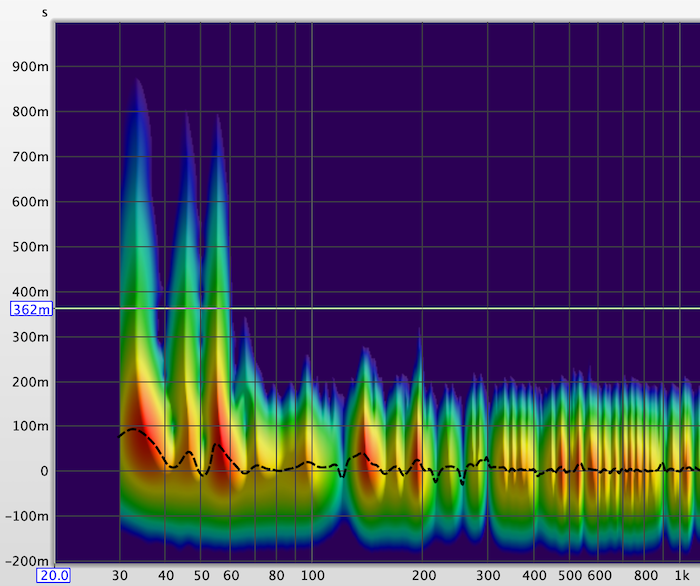This screenshot has height=586, width=700.
Task: Click the 700m time axis label
Action: (30, 157)
